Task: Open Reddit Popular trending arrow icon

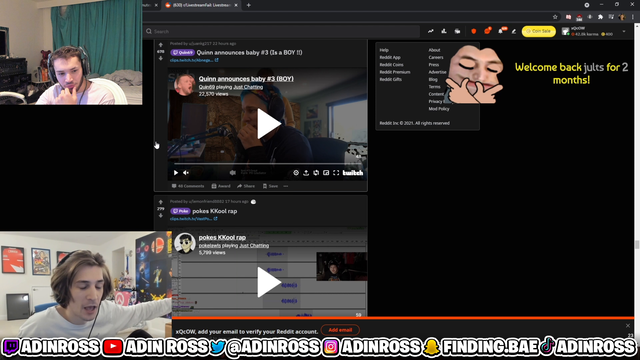Action: [x=431, y=31]
